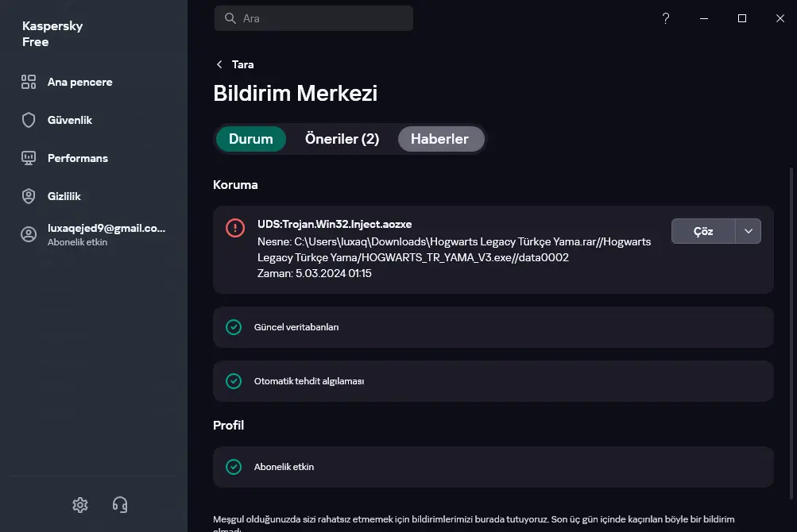Click the red threat warning icon
The height and width of the screenshot is (532, 797).
pyautogui.click(x=235, y=228)
